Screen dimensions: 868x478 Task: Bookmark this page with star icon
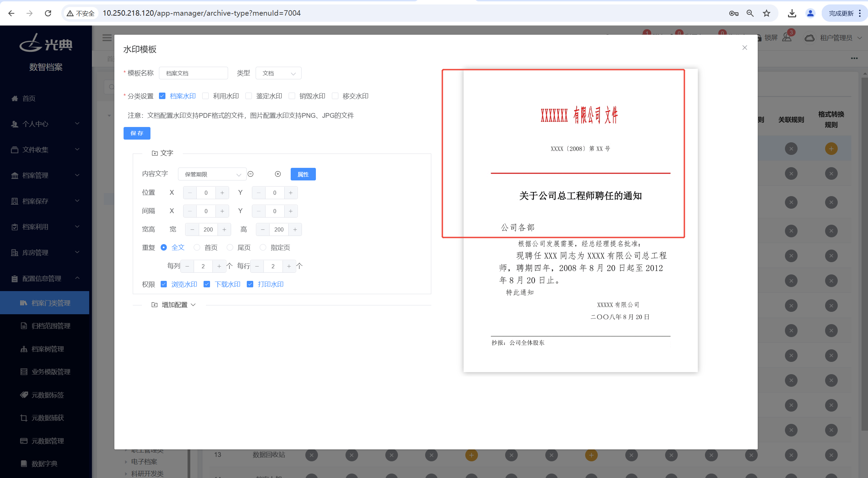click(x=766, y=13)
